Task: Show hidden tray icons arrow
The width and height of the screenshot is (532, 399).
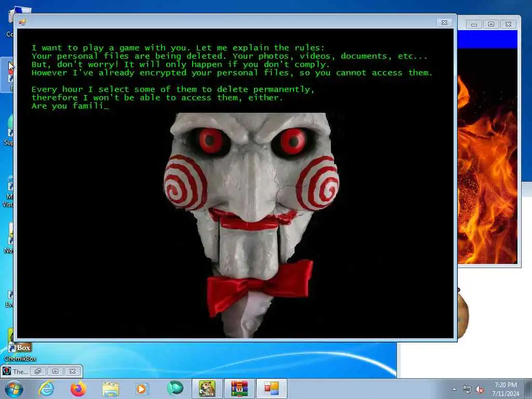Action: click(454, 389)
